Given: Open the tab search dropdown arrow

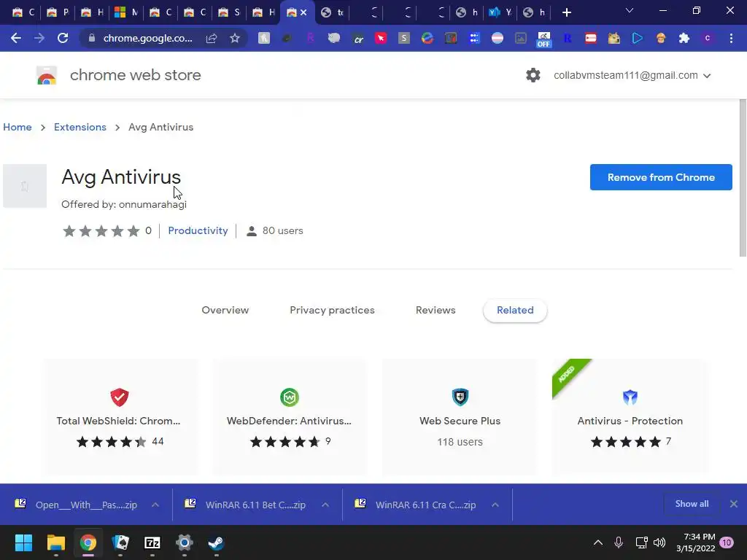Looking at the screenshot, I should coord(630,10).
